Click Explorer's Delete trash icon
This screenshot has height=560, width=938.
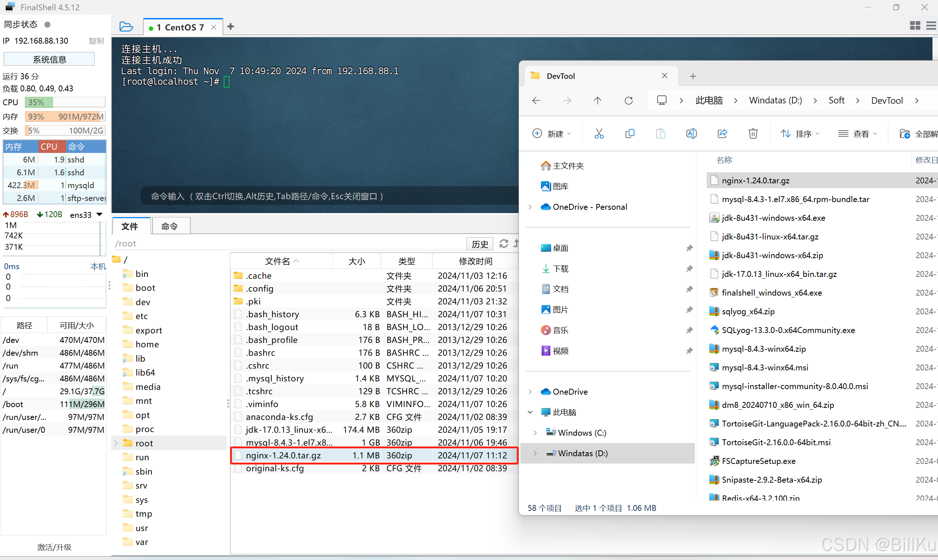(753, 133)
